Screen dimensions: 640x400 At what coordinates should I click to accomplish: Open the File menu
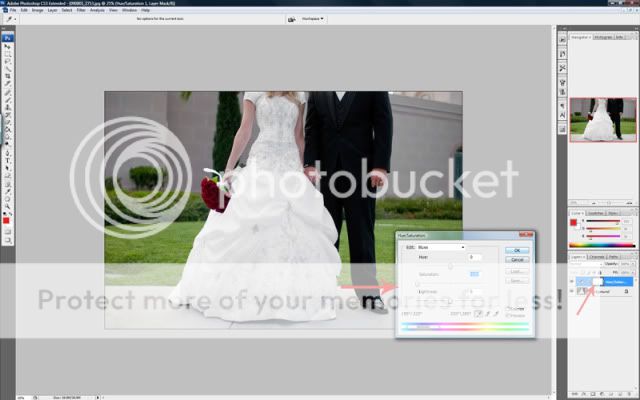click(13, 10)
